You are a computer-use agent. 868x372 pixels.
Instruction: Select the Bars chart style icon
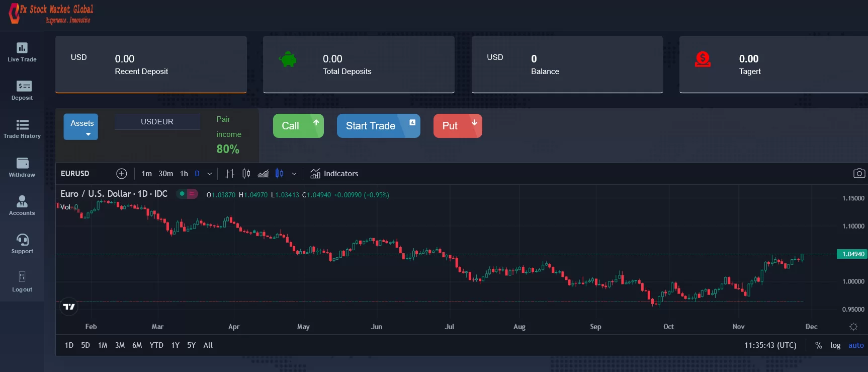point(230,174)
